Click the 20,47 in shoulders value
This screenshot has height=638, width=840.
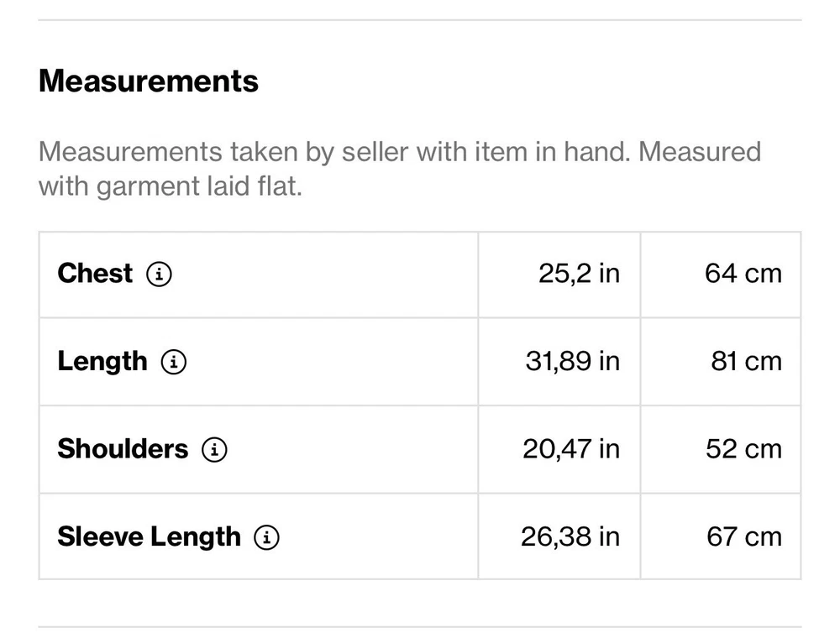571,449
